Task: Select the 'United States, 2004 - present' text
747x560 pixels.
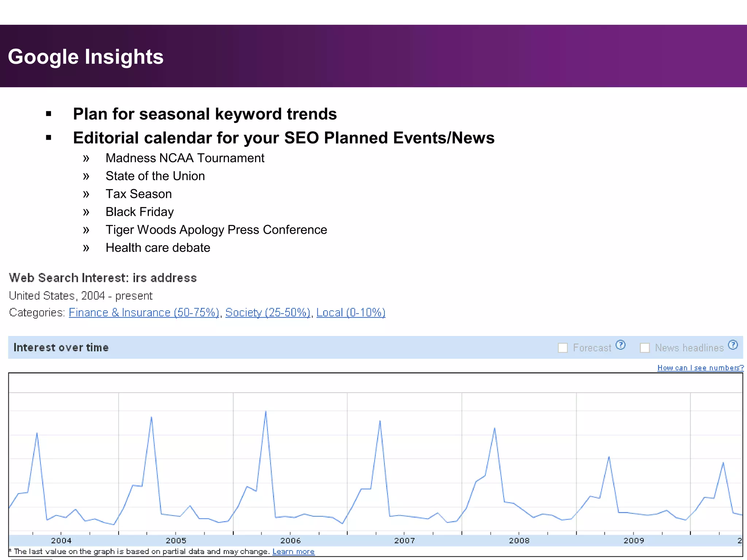Action: (x=81, y=296)
